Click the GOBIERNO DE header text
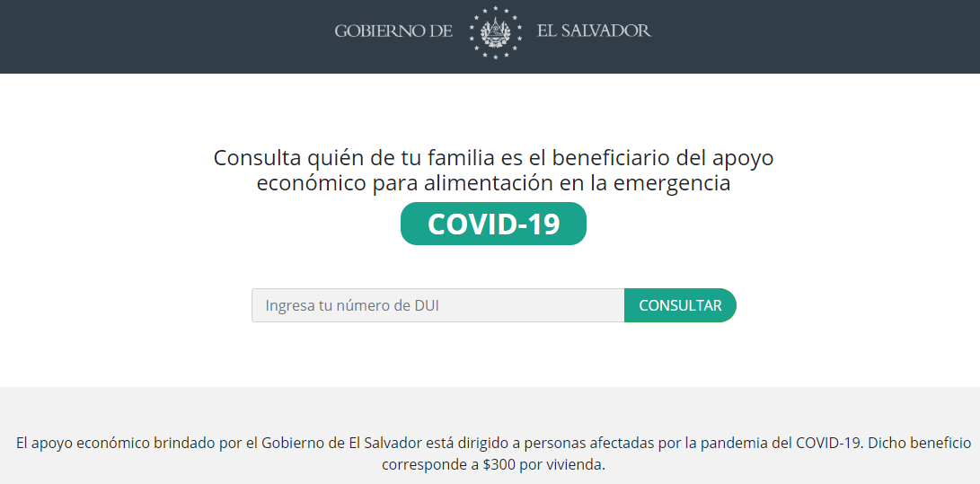The width and height of the screenshot is (980, 484). tap(393, 31)
